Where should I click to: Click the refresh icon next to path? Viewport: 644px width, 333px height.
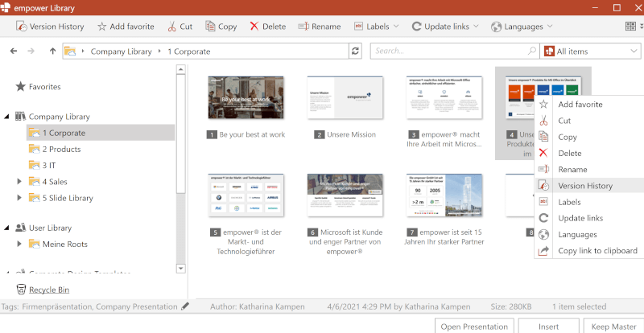pyautogui.click(x=355, y=51)
